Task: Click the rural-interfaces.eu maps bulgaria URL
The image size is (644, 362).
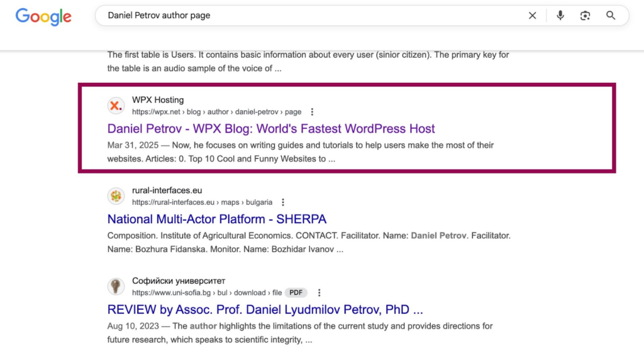Action: [x=202, y=202]
